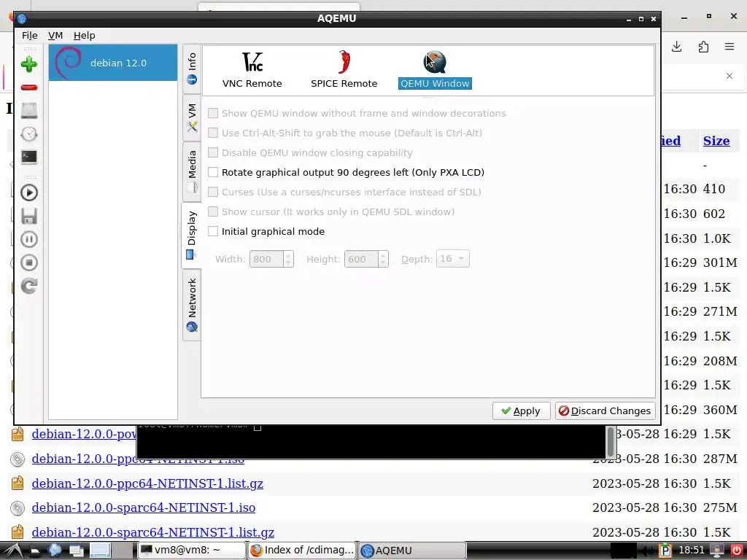Stop the VM with the stop icon
747x560 pixels.
29,262
